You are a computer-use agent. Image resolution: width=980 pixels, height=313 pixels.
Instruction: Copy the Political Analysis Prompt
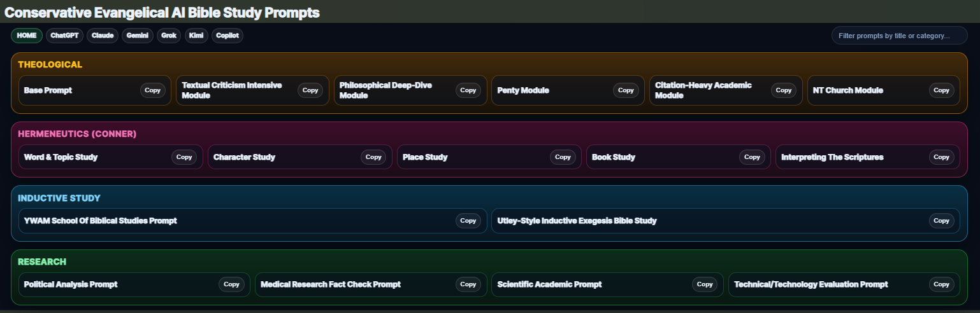(x=231, y=284)
